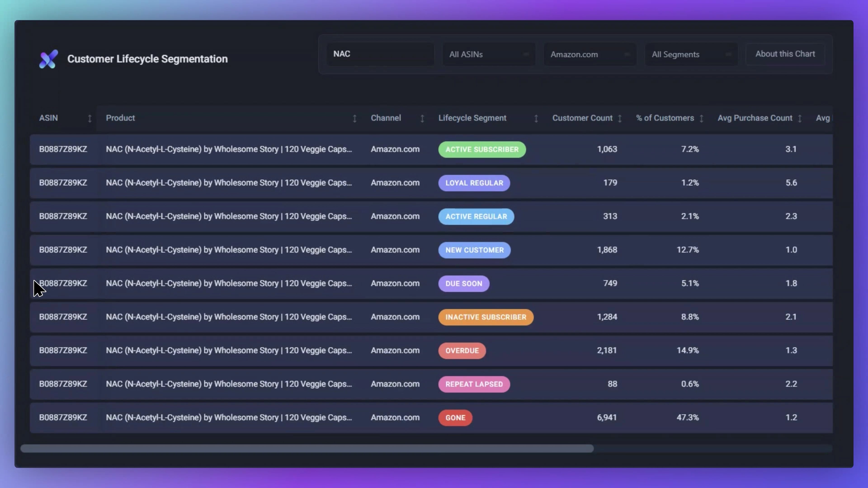Click the OVERDUE segment badge
The height and width of the screenshot is (488, 868).
coord(462,351)
